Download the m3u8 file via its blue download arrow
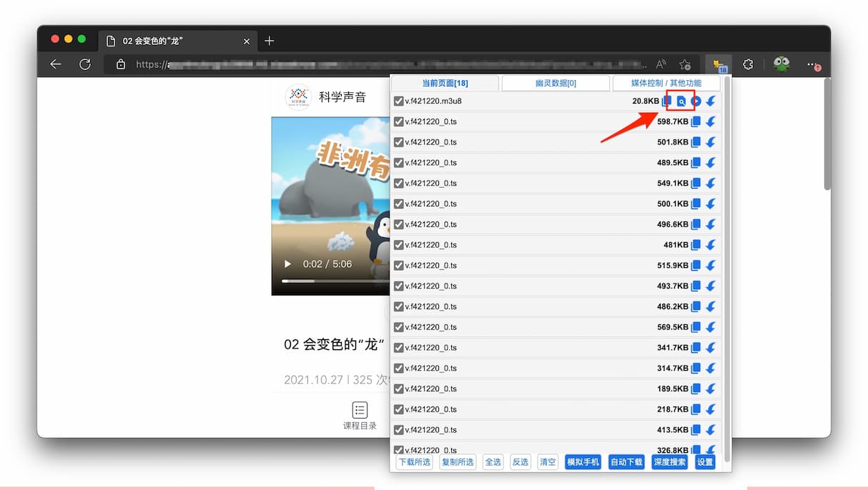 [709, 101]
